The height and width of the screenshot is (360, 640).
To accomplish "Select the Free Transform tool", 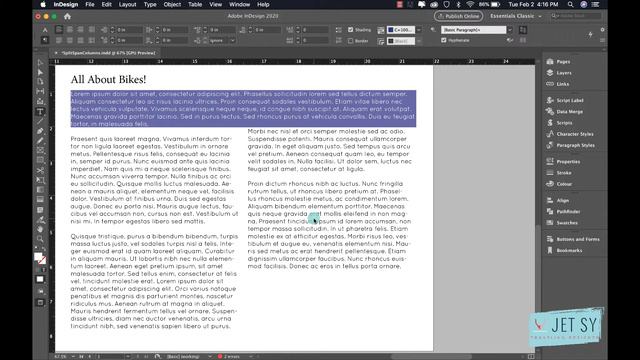I will tap(40, 180).
